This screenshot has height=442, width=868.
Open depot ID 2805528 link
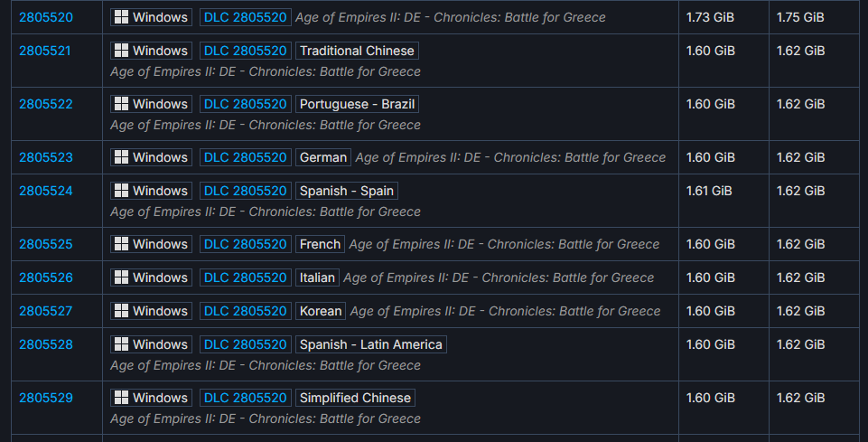click(x=46, y=344)
